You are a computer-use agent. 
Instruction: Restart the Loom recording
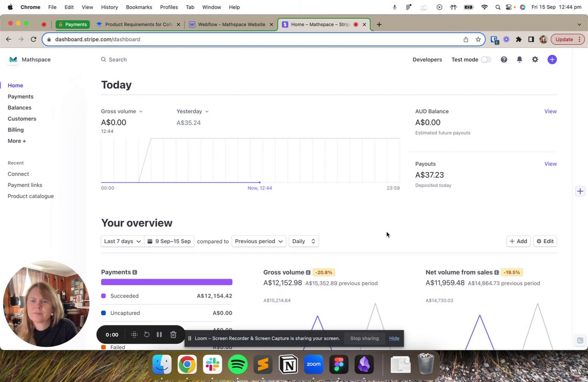pos(147,335)
